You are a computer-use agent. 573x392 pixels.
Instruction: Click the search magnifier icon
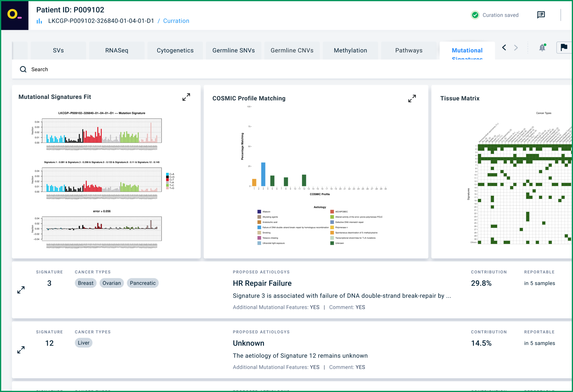pos(23,69)
